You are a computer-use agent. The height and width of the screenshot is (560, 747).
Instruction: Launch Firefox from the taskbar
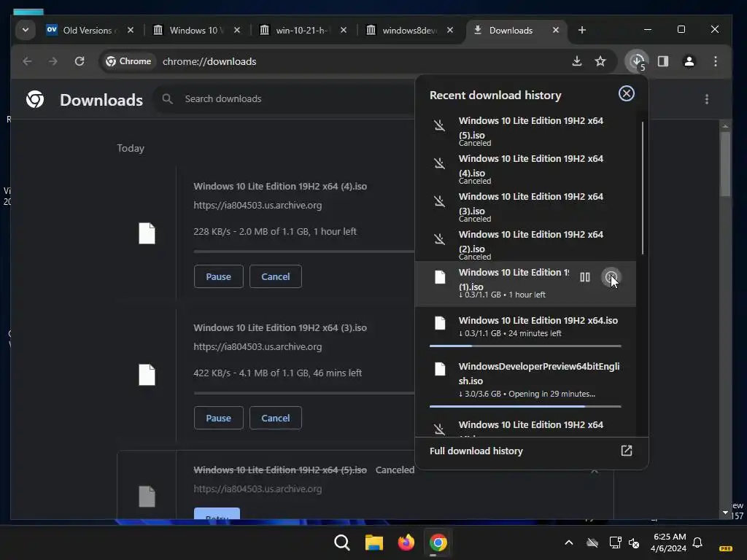point(406,542)
